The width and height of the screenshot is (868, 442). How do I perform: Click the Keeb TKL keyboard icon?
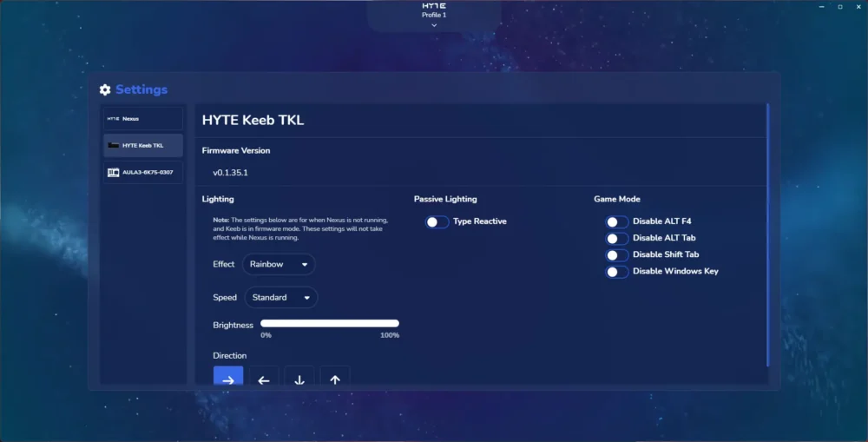(x=114, y=145)
